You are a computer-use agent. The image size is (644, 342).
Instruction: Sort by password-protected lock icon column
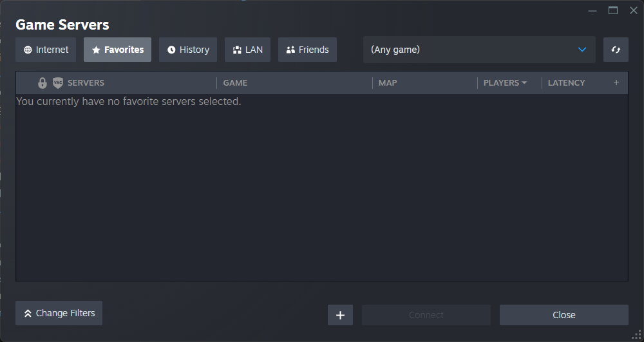click(x=43, y=83)
